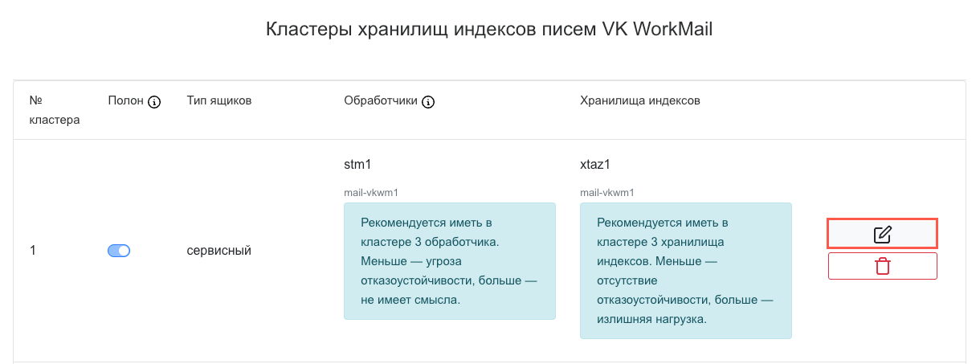
Task: Click the сервисный mailbox type value
Action: click(218, 251)
